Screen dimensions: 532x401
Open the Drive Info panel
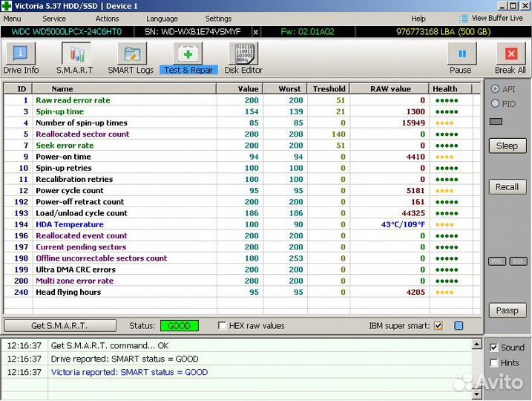pyautogui.click(x=21, y=58)
